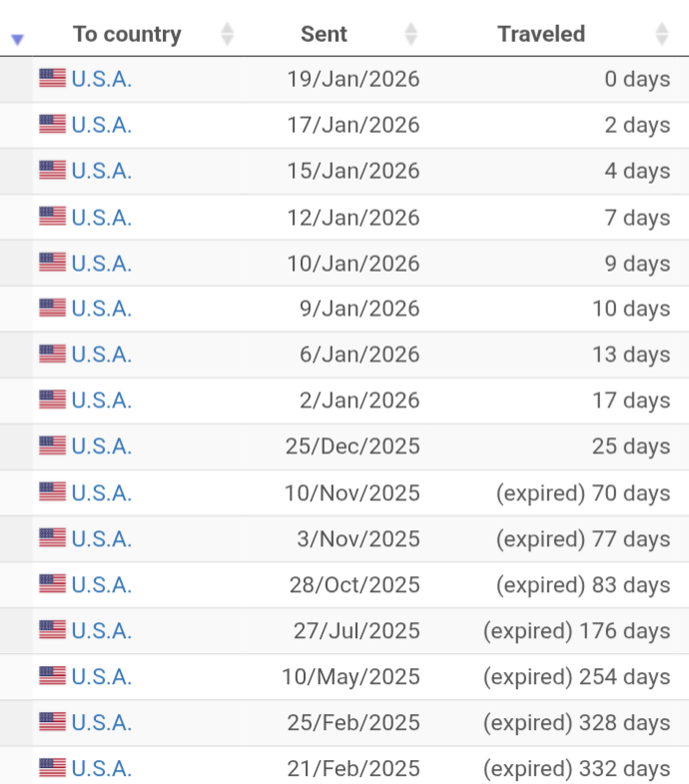This screenshot has height=784, width=689.
Task: Click the Traveled column header
Action: (541, 34)
